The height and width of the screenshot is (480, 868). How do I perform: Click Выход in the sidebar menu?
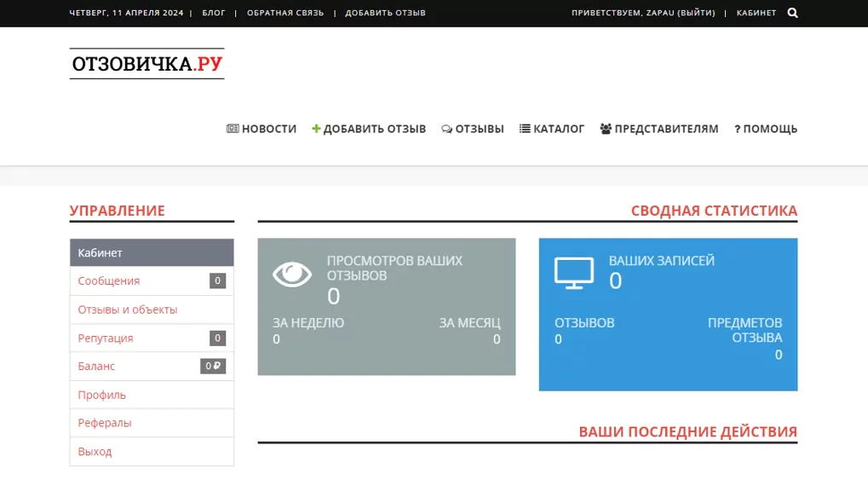(x=152, y=452)
